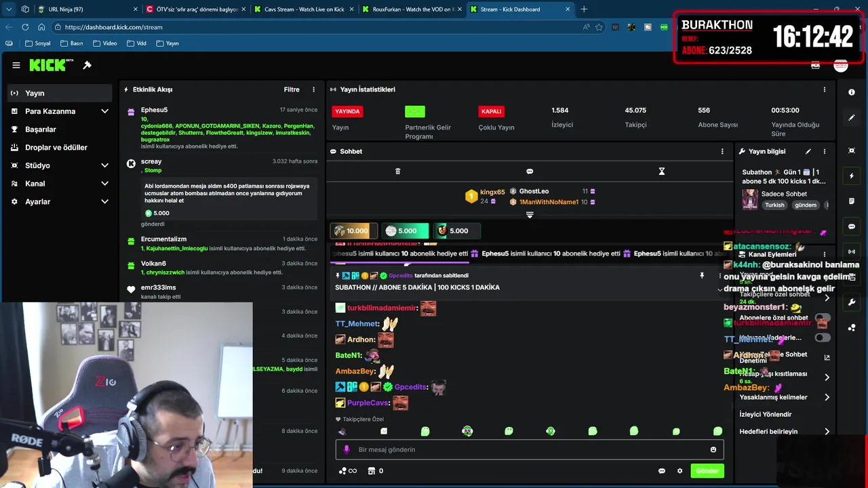The height and width of the screenshot is (488, 868).
Task: Click the broadcast signal icon in right sidebar
Action: 852,251
